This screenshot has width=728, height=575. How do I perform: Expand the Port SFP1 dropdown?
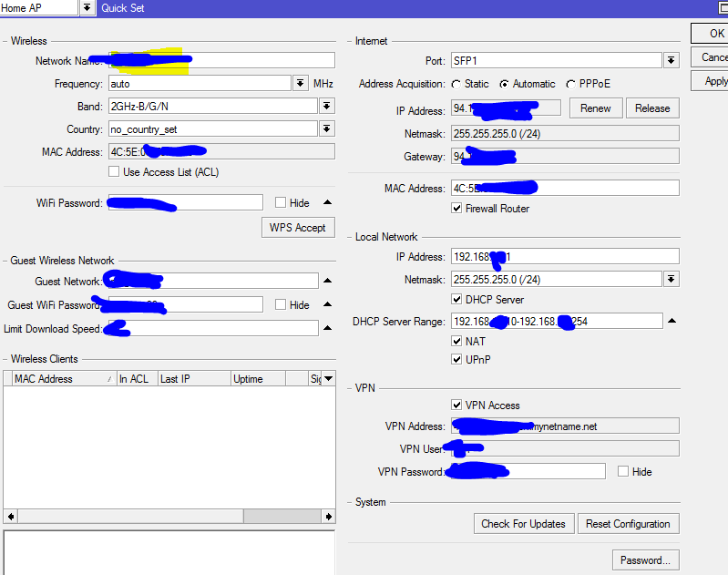(x=671, y=61)
